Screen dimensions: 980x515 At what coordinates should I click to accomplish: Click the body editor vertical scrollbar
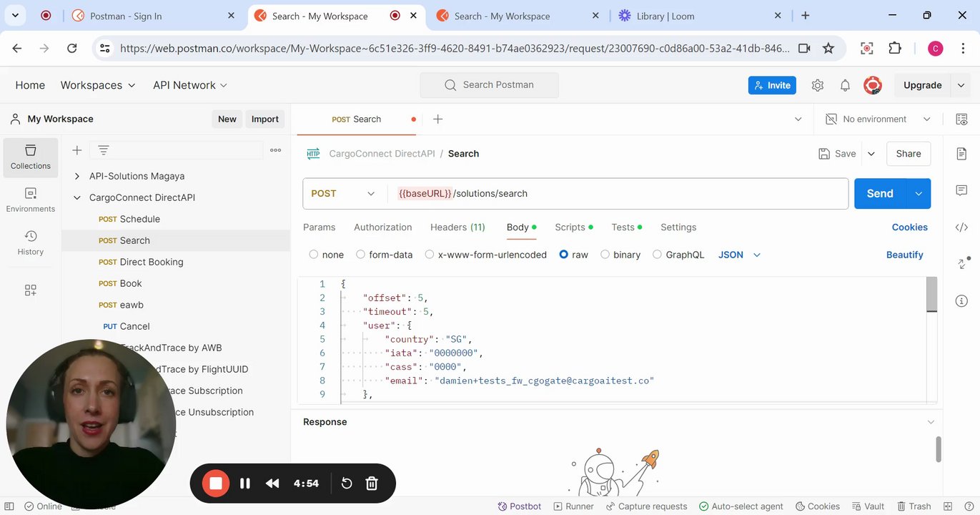[931, 295]
